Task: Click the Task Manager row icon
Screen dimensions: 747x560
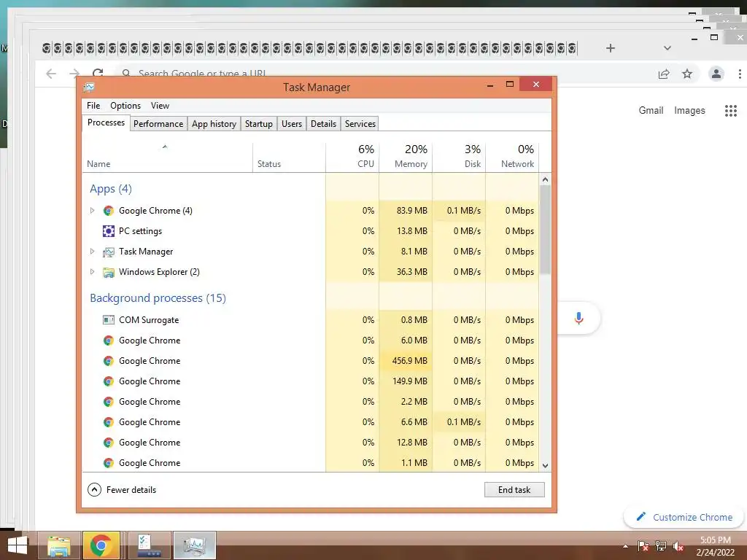Action: coord(109,252)
